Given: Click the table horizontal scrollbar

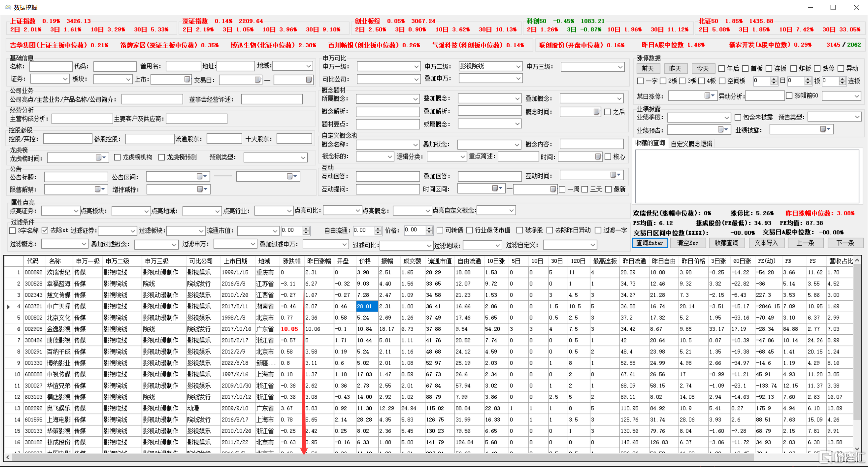Looking at the screenshot, I should (x=383, y=457).
